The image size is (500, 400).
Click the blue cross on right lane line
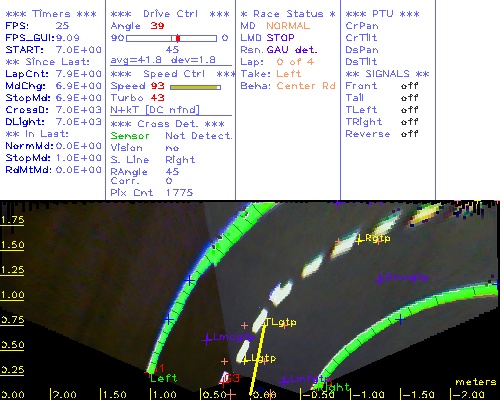pos(401,320)
